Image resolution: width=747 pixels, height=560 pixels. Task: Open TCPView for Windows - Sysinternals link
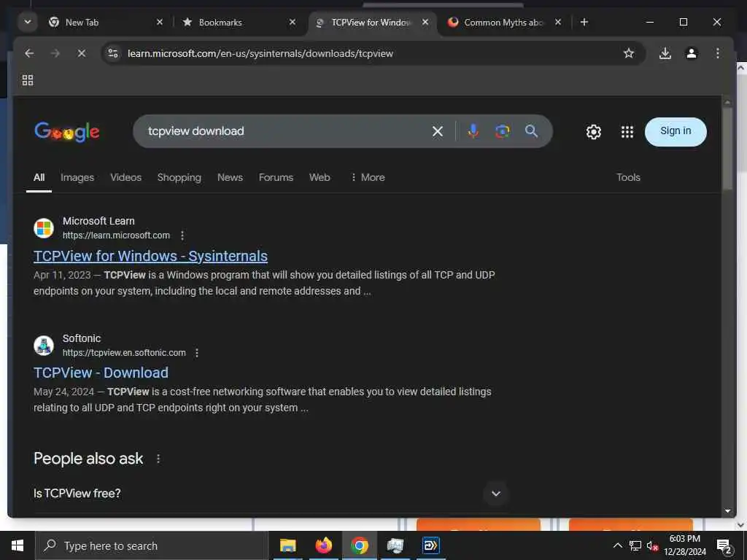click(x=150, y=256)
